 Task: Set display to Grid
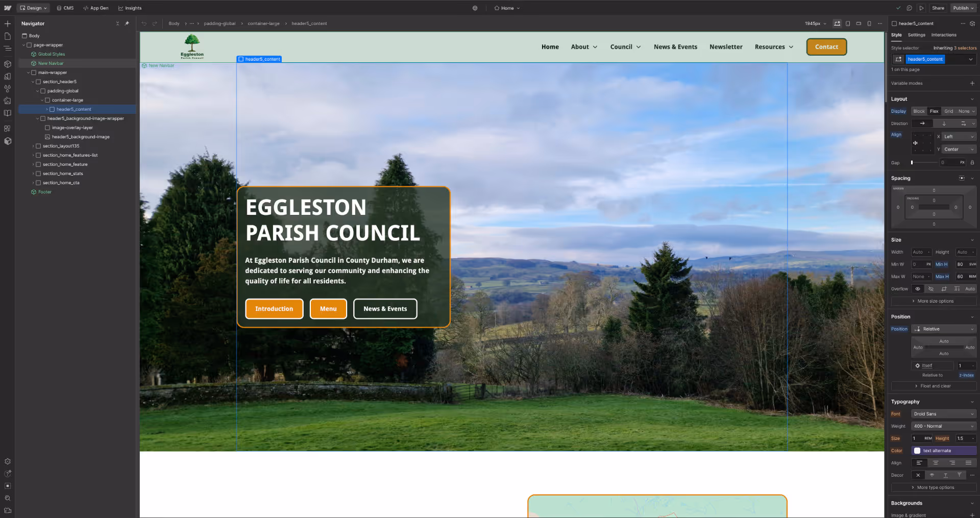coord(948,111)
